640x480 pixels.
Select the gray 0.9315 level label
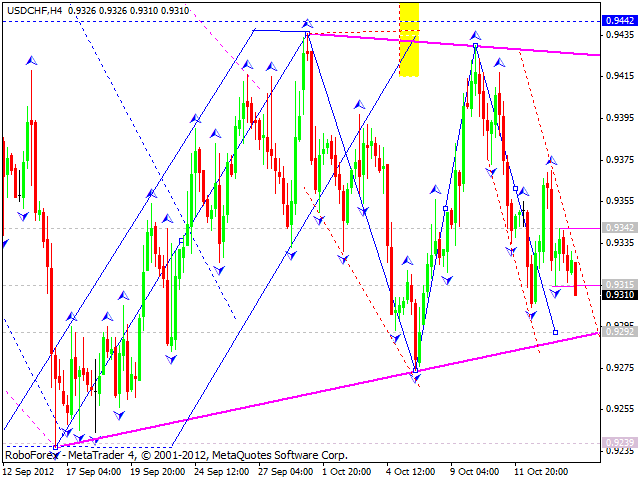(x=620, y=284)
